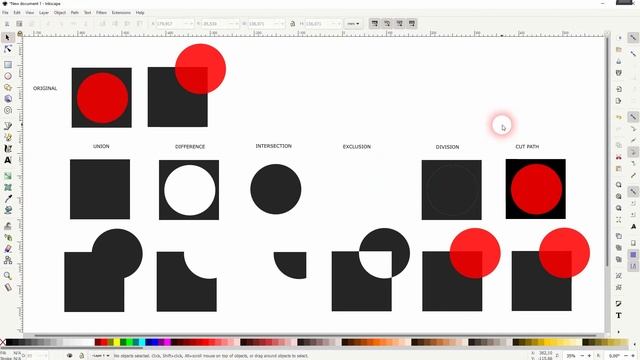Select the Calligraphy tool
Image resolution: width=640 pixels, height=360 pixels.
(x=8, y=149)
